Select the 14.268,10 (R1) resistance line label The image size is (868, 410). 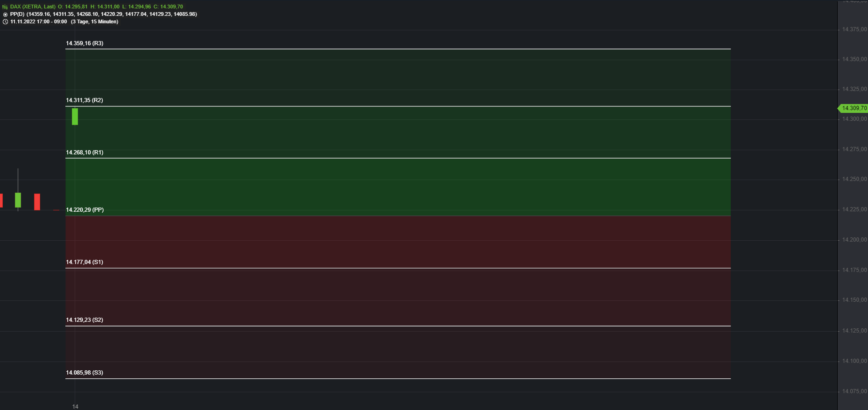pos(85,153)
